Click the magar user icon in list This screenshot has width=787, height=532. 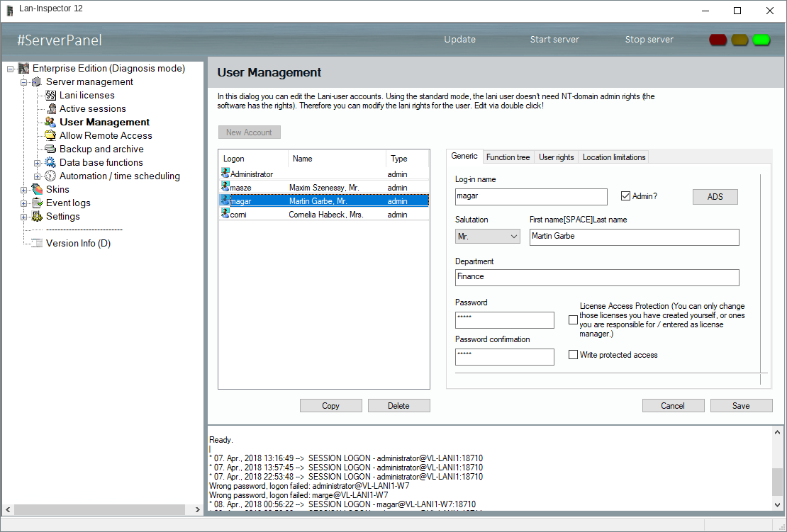[225, 200]
